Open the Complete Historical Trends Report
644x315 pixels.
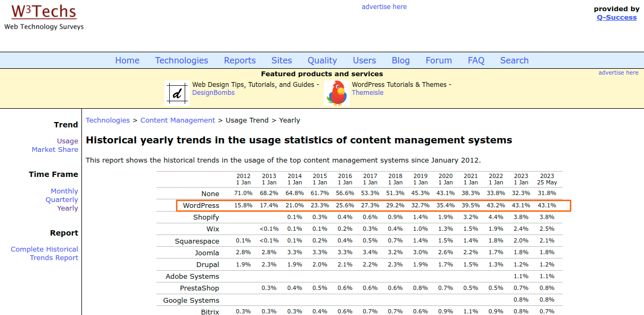(x=45, y=249)
